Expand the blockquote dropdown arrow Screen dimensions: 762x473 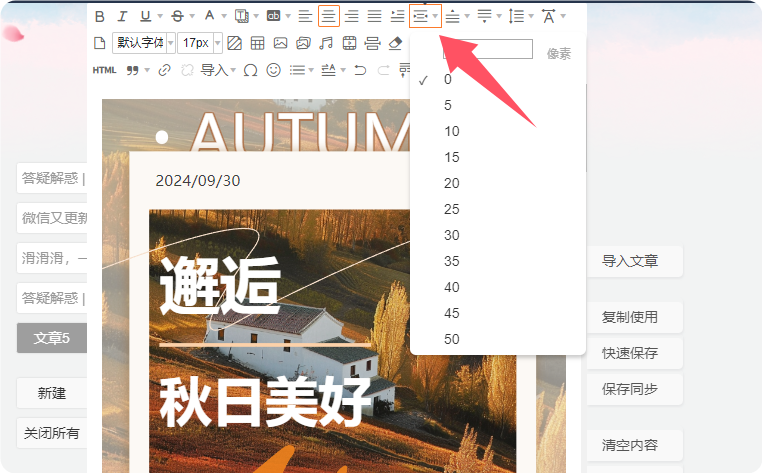147,70
